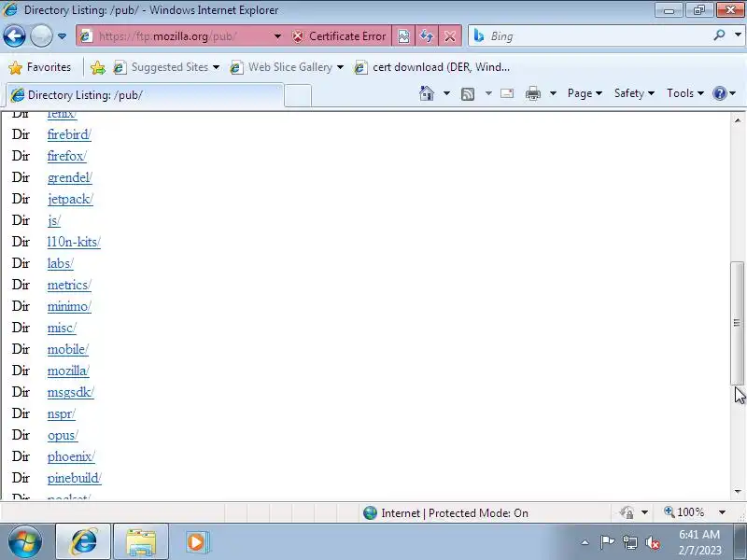
Task: Open the Safety menu
Action: point(634,93)
